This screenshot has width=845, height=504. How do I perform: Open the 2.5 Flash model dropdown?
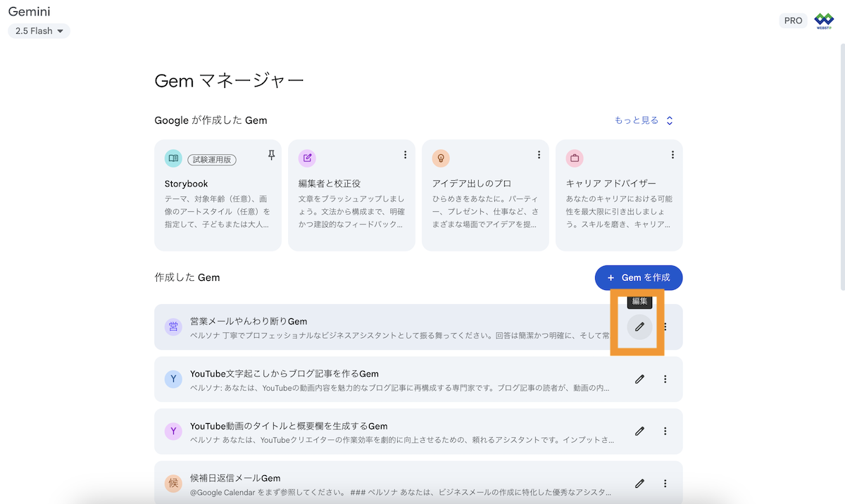(39, 31)
